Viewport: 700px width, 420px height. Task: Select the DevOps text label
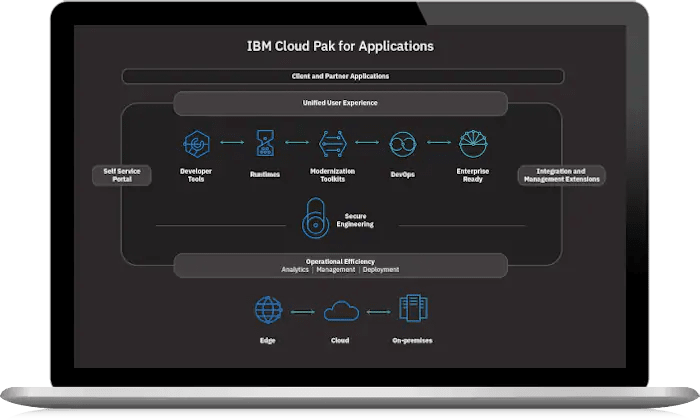point(403,175)
